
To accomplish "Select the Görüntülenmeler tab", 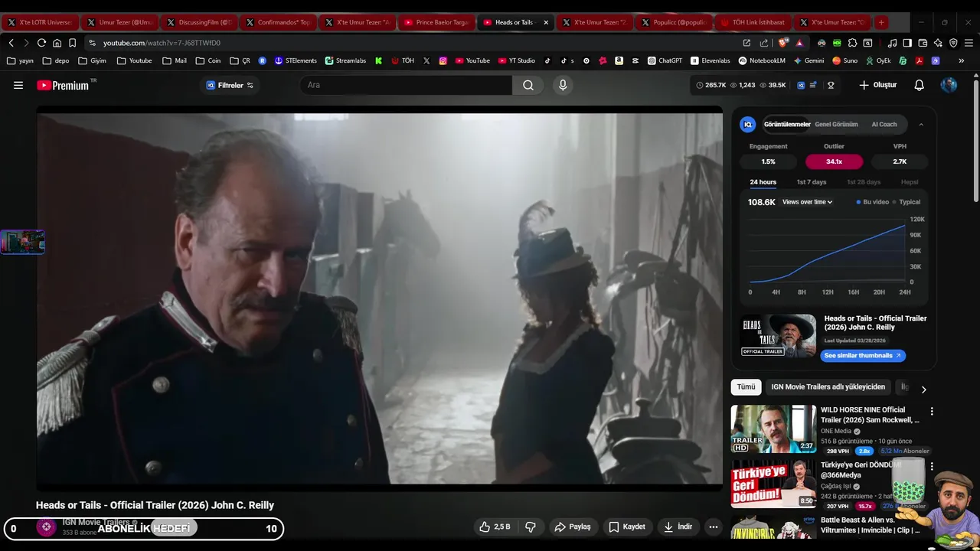I will point(787,124).
